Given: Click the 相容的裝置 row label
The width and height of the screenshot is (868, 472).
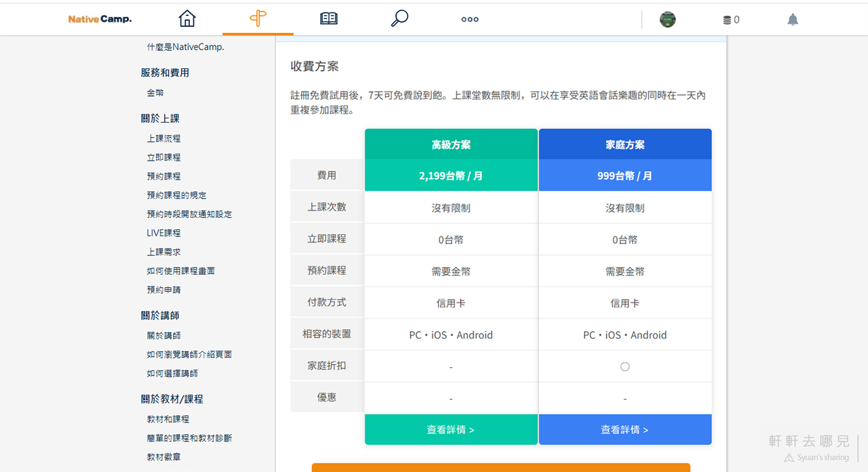Looking at the screenshot, I should pyautogui.click(x=327, y=334).
